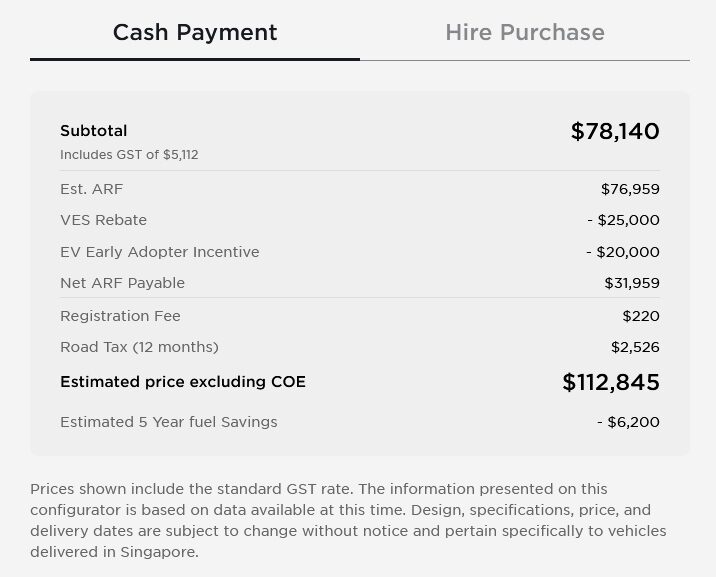Click the VES Rebate row label
The height and width of the screenshot is (577, 716).
(104, 220)
